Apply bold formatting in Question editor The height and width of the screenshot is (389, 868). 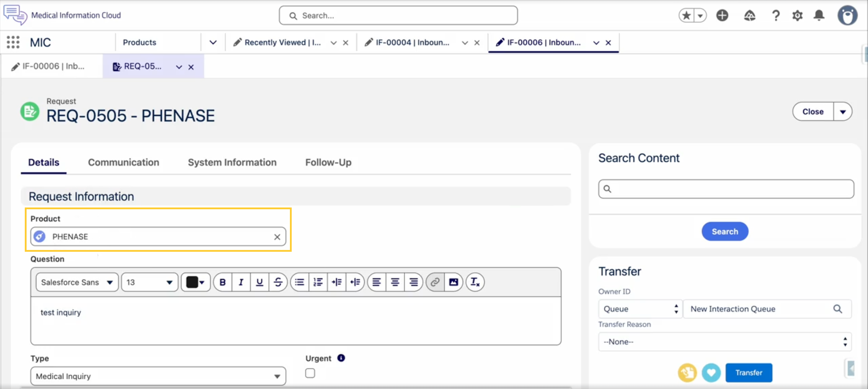pyautogui.click(x=223, y=282)
